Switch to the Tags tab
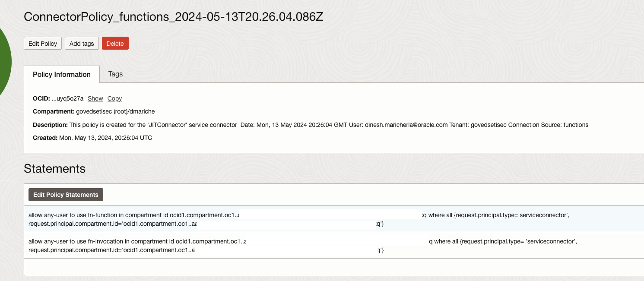This screenshot has height=281, width=644. point(115,74)
